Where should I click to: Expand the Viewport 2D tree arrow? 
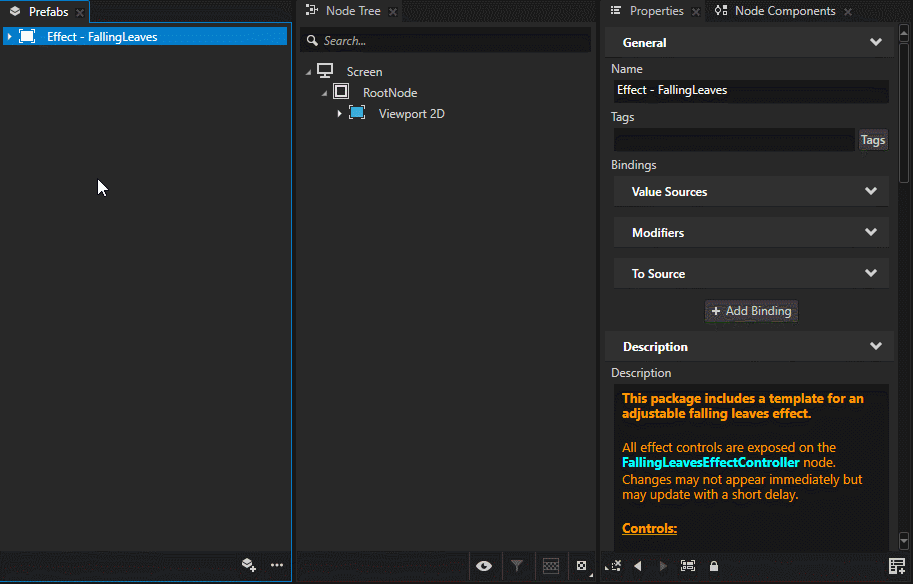tap(339, 113)
